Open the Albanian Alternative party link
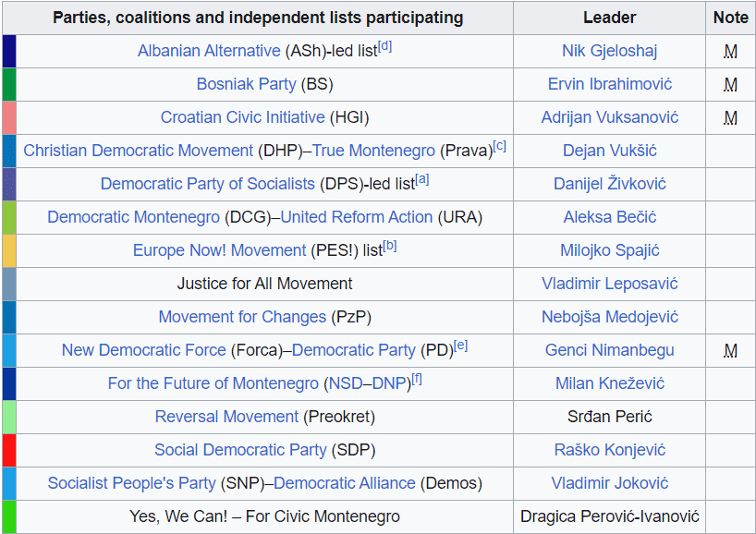 (x=209, y=51)
